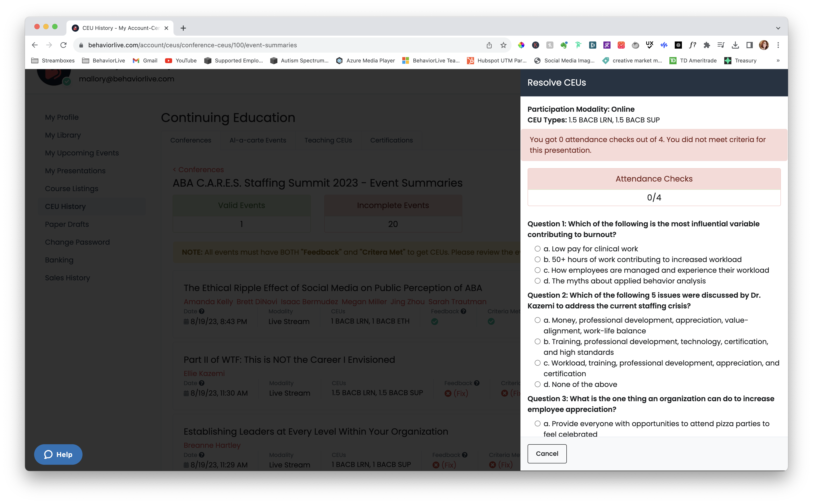The width and height of the screenshot is (813, 504).
Task: Switch to the Conferences tab
Action: pyautogui.click(x=191, y=140)
